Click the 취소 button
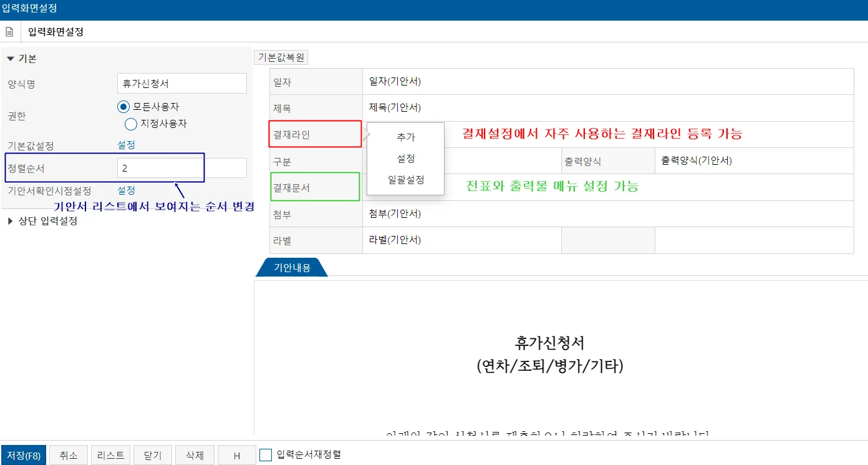Image resolution: width=868 pixels, height=465 pixels. (69, 456)
